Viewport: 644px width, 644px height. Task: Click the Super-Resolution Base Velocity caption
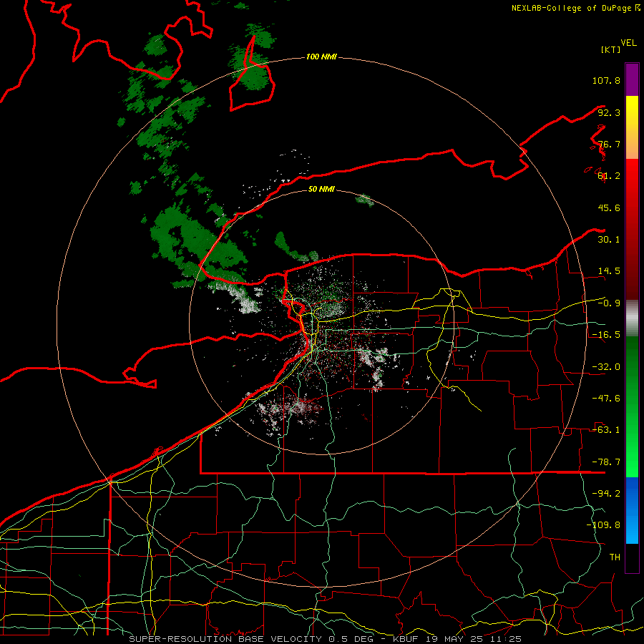[x=326, y=639]
